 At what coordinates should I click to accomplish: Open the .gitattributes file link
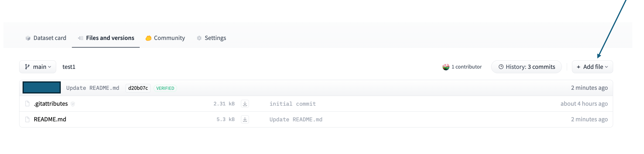tap(51, 104)
